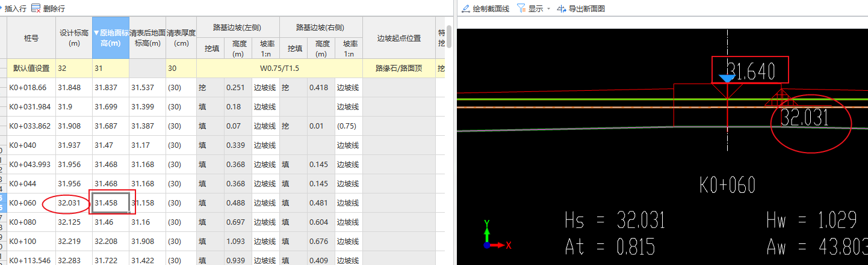Image resolution: width=868 pixels, height=265 pixels.
Task: Select station row K0+044
Action: point(31,184)
